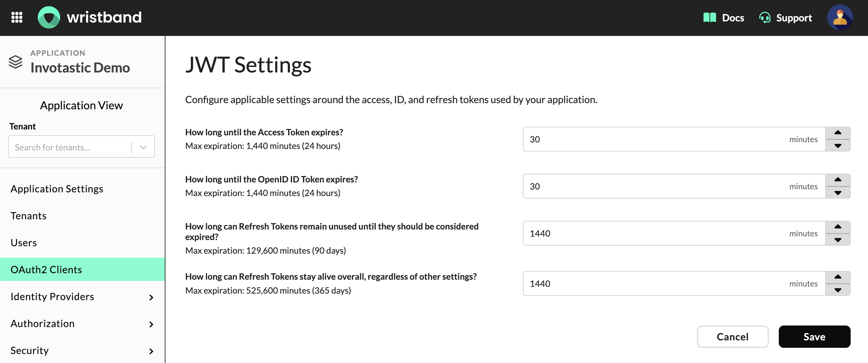Click the Save button
Viewport: 868px width, 363px height.
click(x=814, y=336)
